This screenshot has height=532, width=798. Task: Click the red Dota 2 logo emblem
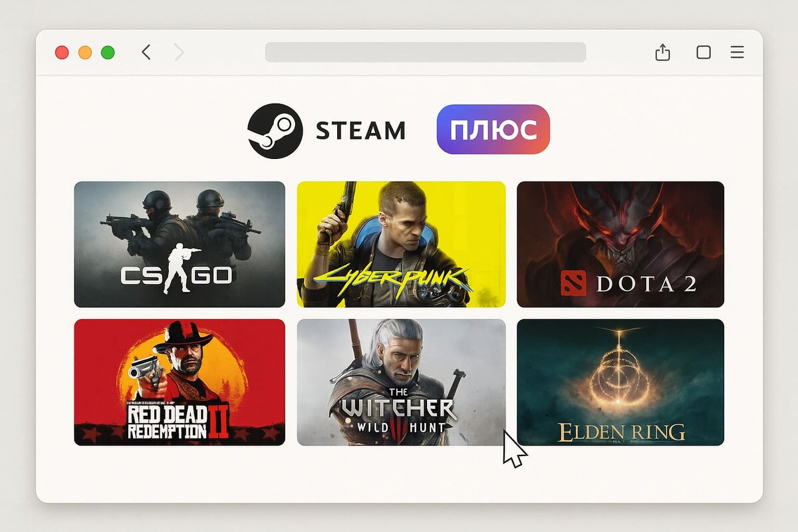pos(573,283)
